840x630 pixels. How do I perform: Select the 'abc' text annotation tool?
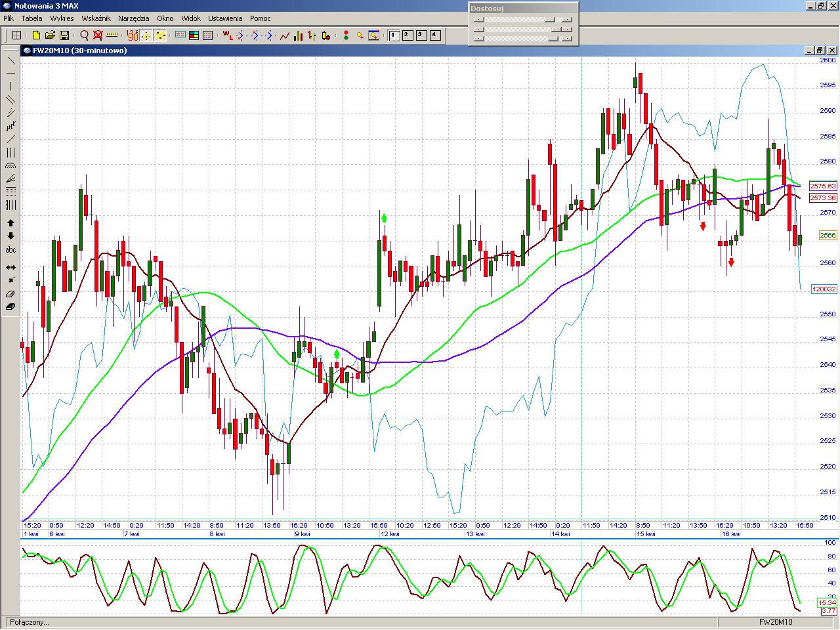click(x=10, y=250)
